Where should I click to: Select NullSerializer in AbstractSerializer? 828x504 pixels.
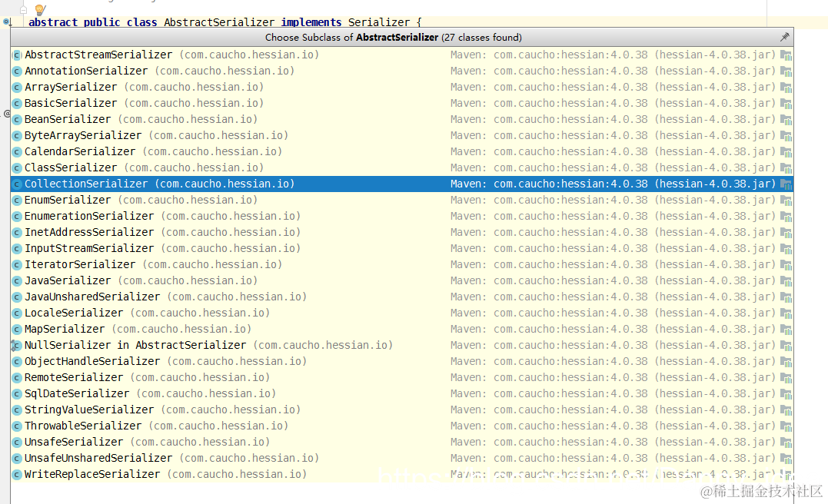pos(402,345)
